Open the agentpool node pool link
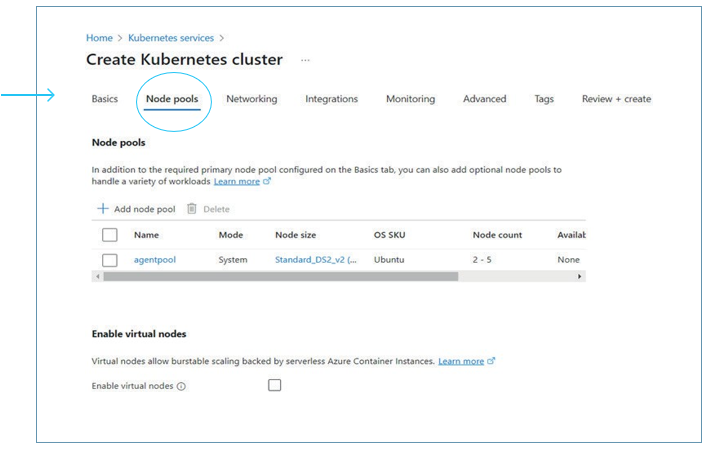This screenshot has height=449, width=720. click(x=154, y=260)
